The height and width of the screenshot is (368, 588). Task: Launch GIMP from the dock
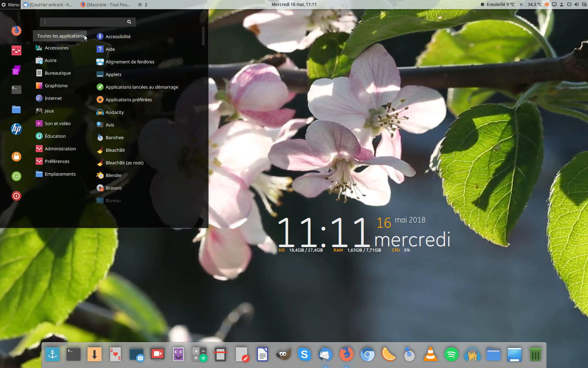click(283, 354)
